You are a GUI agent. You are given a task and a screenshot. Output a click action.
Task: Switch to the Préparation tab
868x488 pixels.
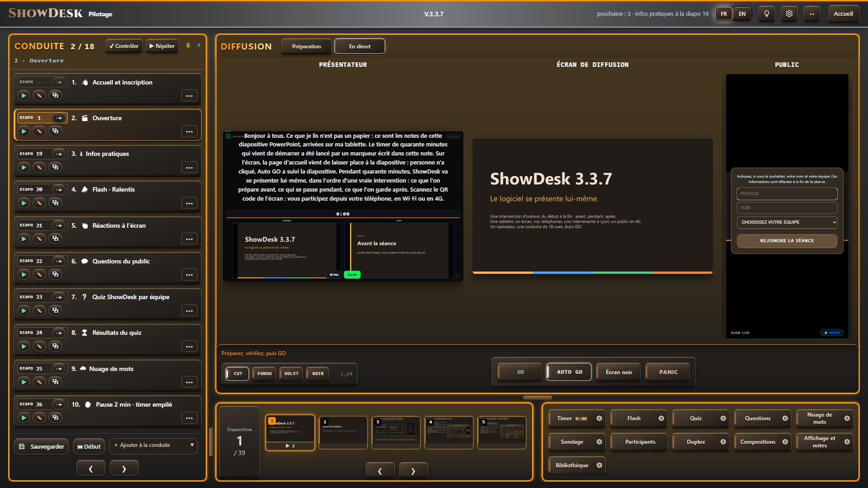click(x=307, y=46)
